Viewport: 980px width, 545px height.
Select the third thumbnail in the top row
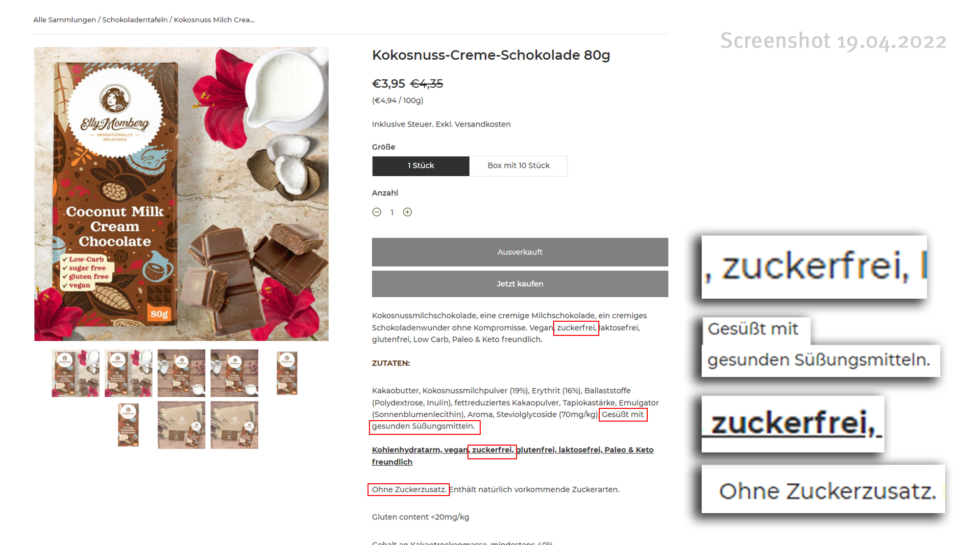click(x=181, y=373)
